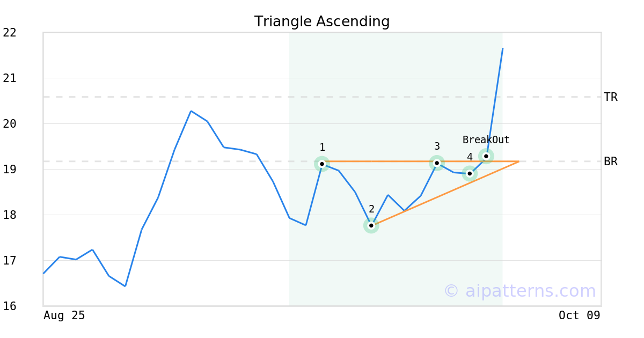644x338 pixels.
Task: Click the Triangle Ascending chart title
Action: point(322,21)
